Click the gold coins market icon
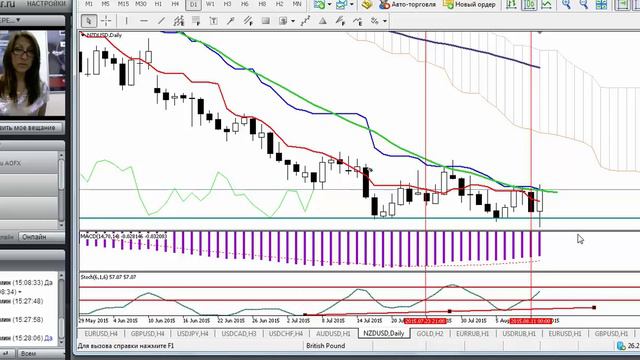The height and width of the screenshot is (360, 640). (x=367, y=5)
